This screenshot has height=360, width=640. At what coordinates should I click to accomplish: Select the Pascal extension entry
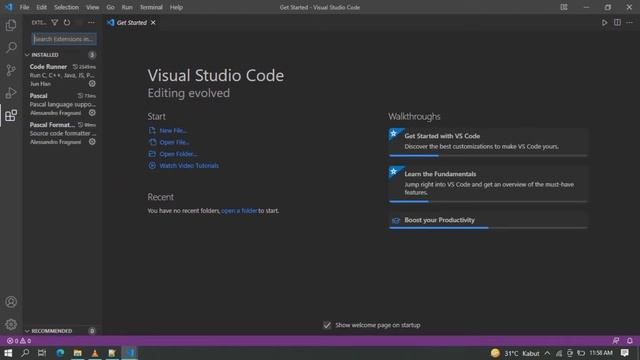(x=62, y=104)
